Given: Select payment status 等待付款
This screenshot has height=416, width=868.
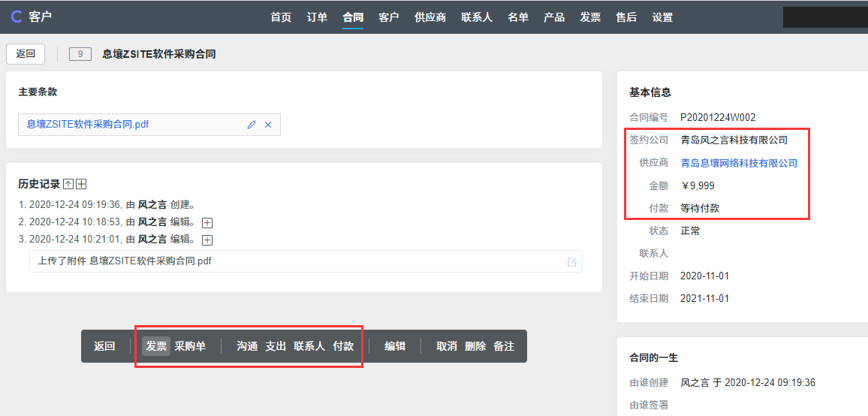Looking at the screenshot, I should pyautogui.click(x=701, y=208).
